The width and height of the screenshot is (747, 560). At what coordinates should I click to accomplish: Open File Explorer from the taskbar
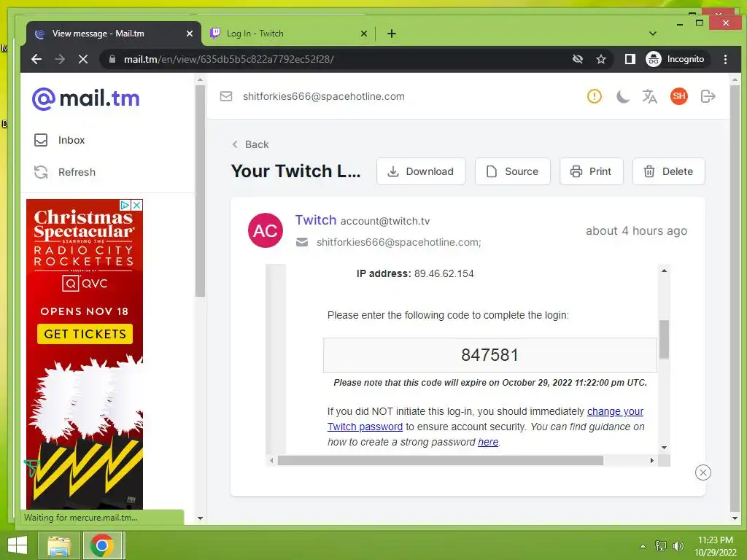(x=59, y=545)
